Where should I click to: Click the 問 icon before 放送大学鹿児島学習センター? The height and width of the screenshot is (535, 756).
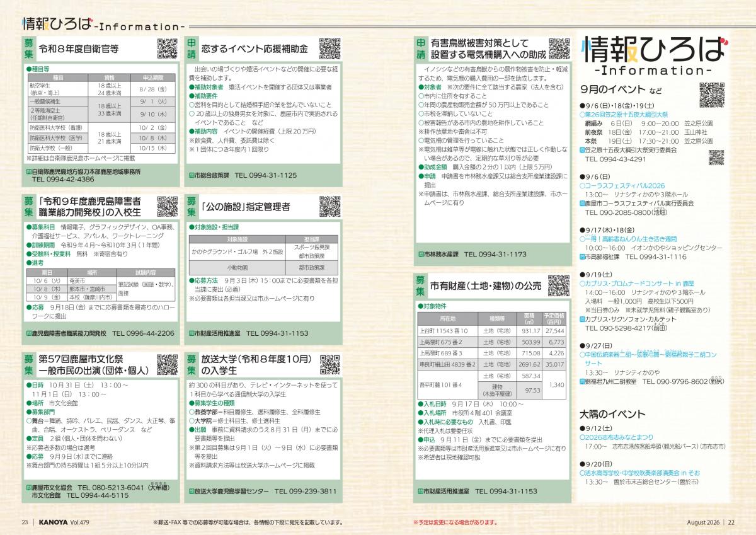192,490
